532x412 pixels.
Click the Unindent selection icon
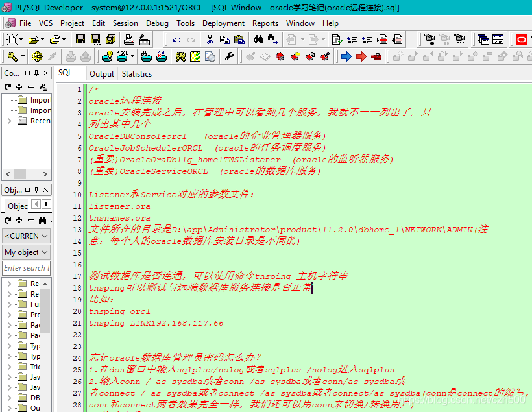[367, 40]
